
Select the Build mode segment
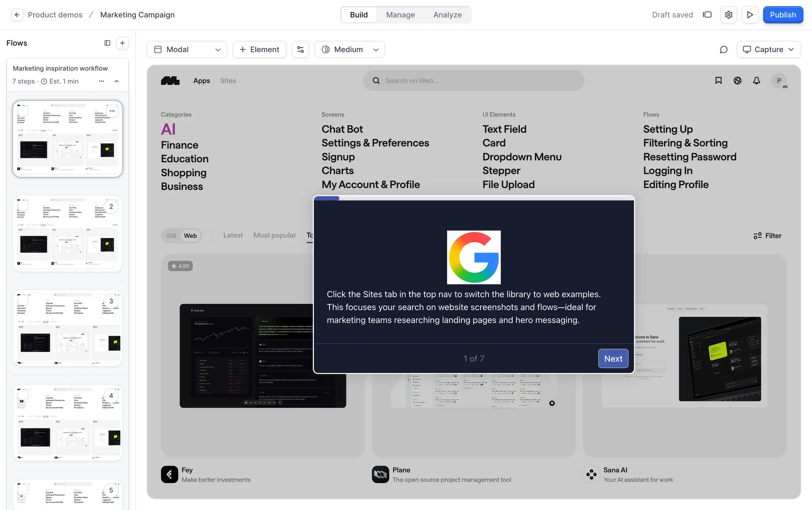[359, 15]
